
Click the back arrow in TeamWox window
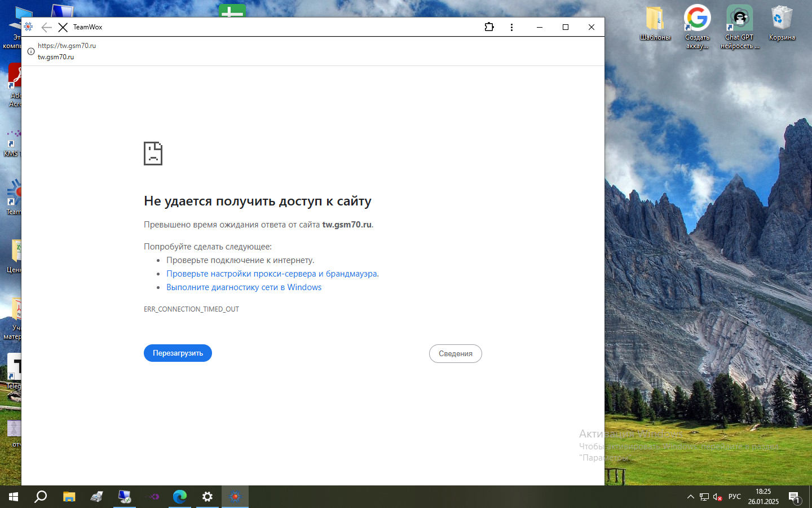point(46,27)
